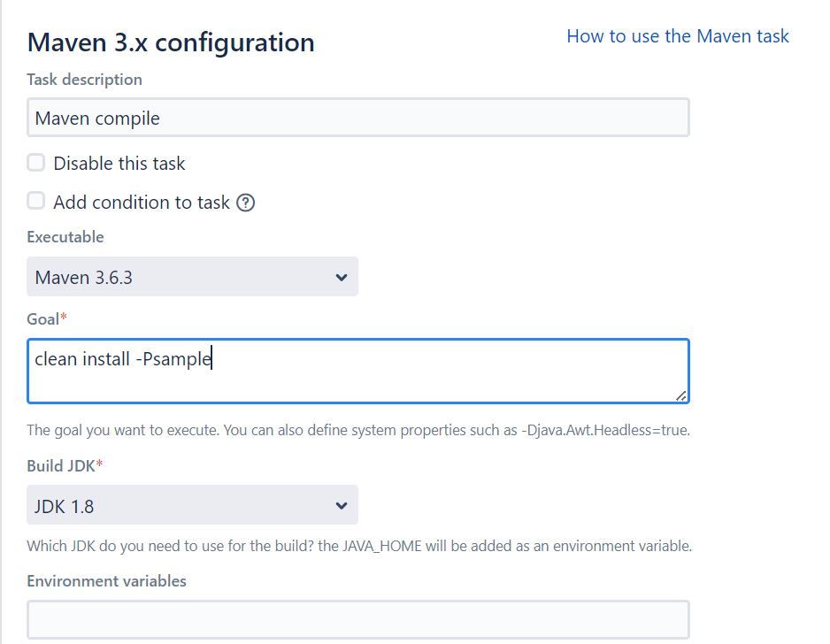Click the chevron arrow in the Maven 3.6.3 dropdown
Screen dimensions: 830x644
pyautogui.click(x=342, y=277)
